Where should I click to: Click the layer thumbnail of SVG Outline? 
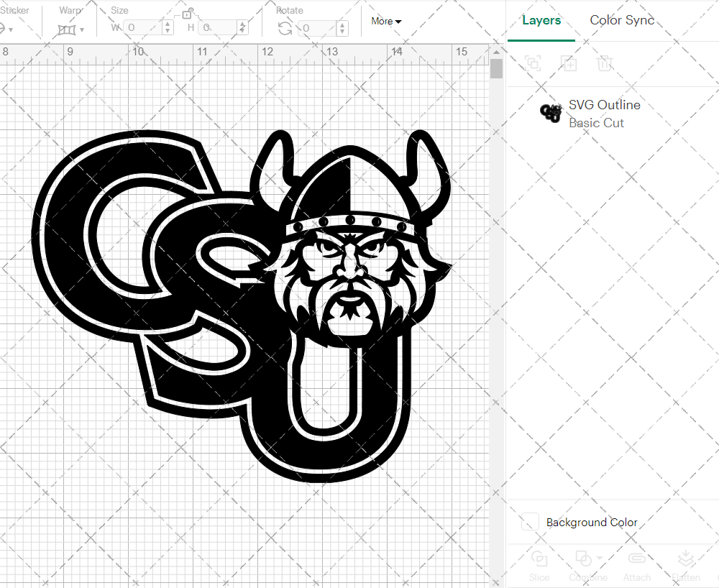pos(550,113)
